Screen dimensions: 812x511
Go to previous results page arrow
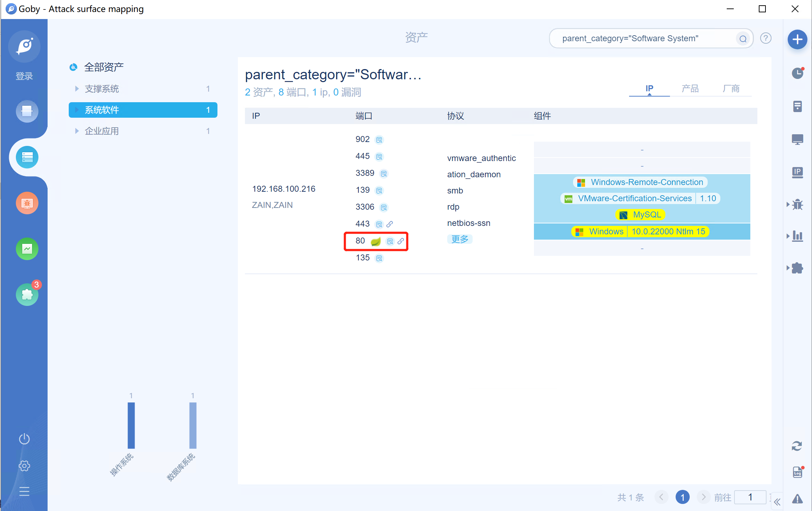(x=662, y=497)
